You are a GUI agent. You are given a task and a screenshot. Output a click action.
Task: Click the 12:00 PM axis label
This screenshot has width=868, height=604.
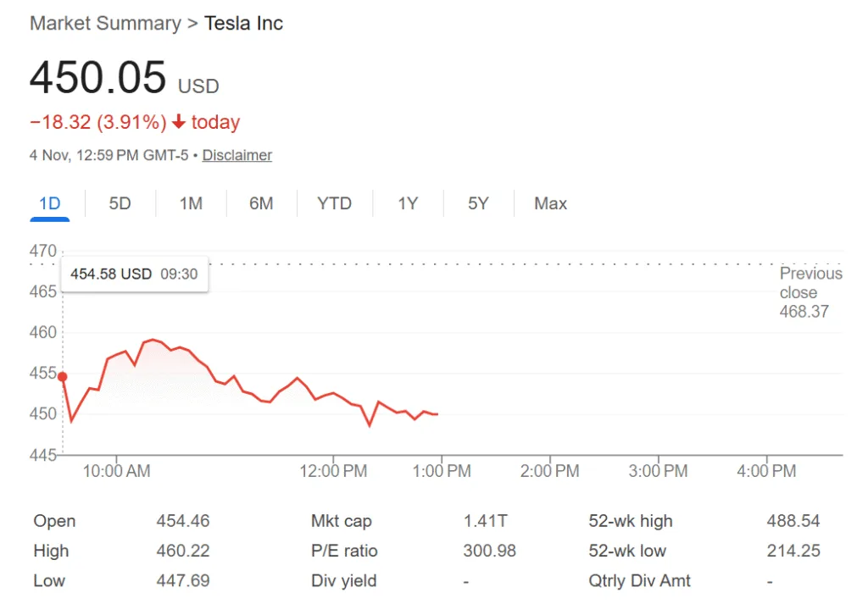click(333, 471)
